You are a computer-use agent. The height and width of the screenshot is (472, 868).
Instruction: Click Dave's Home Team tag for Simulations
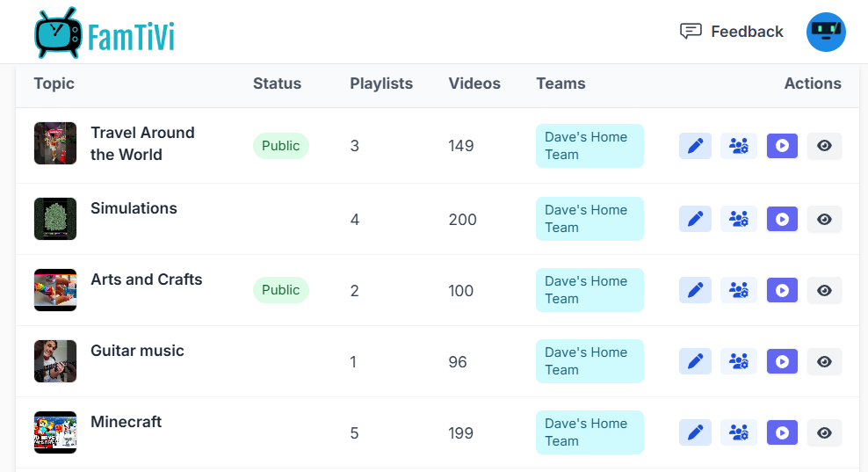tap(590, 219)
